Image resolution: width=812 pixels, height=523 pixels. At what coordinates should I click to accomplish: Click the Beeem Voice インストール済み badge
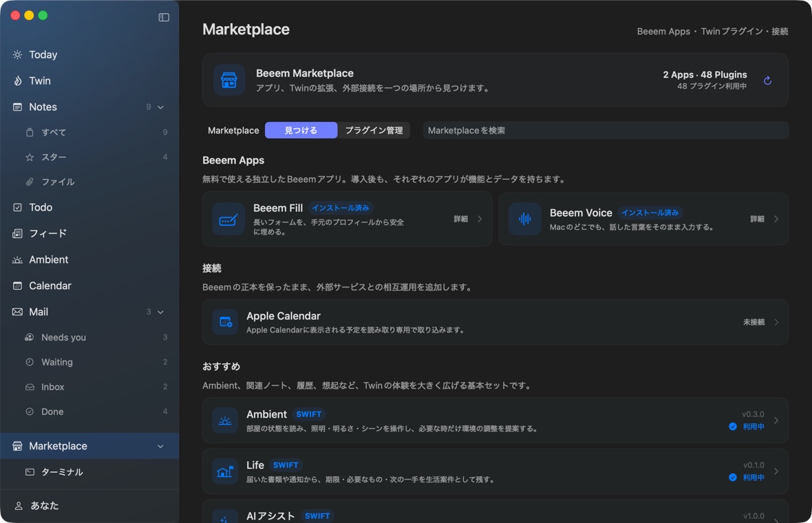pyautogui.click(x=650, y=213)
